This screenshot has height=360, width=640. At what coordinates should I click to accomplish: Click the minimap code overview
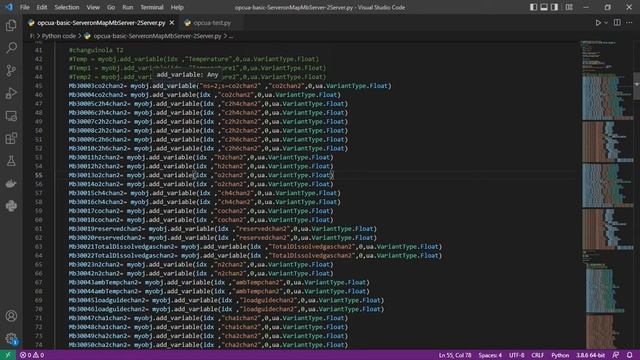[x=606, y=194]
